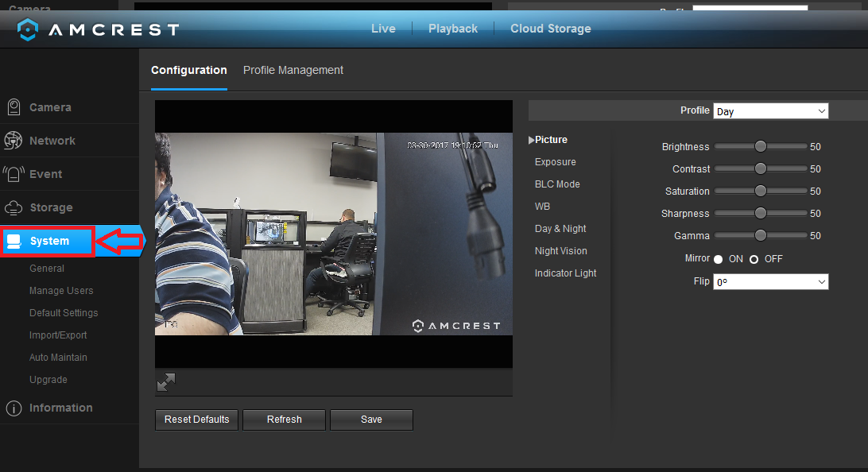Open the WB settings
868x472 pixels.
(542, 207)
